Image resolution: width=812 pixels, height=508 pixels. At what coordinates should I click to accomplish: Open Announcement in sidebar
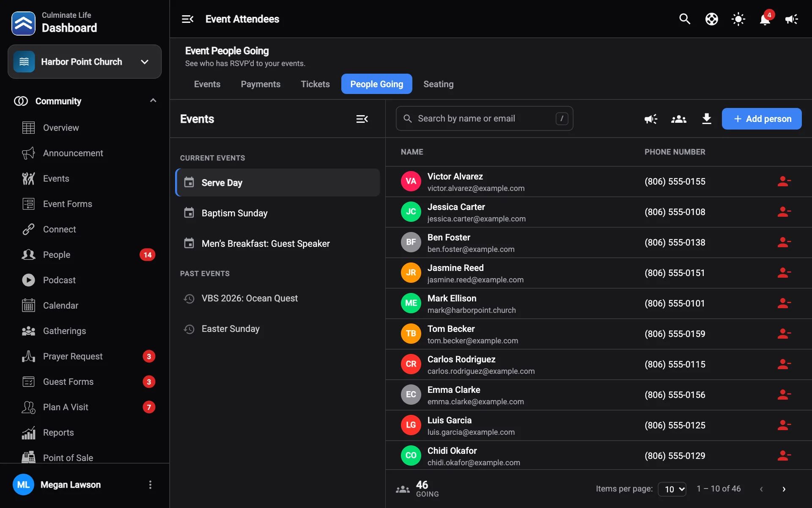click(x=85, y=153)
